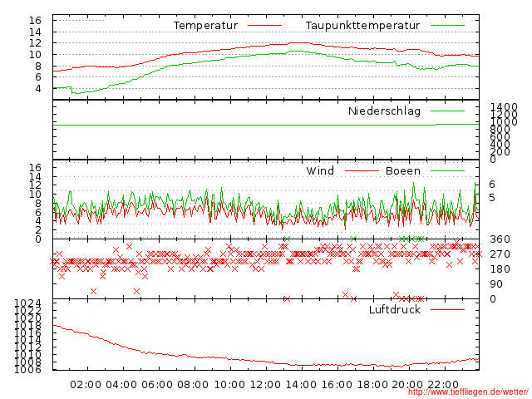Click the Boeen legend label
532x399 pixels.
(x=403, y=170)
